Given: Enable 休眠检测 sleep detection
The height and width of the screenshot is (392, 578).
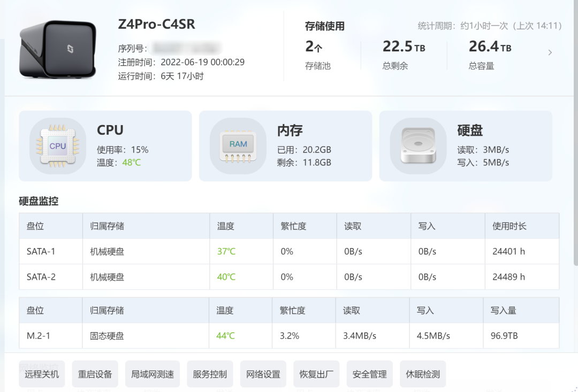Looking at the screenshot, I should pyautogui.click(x=422, y=374).
